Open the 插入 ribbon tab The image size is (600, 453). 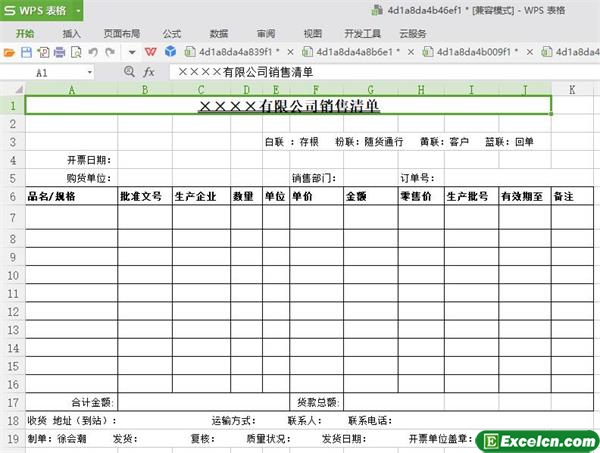72,34
